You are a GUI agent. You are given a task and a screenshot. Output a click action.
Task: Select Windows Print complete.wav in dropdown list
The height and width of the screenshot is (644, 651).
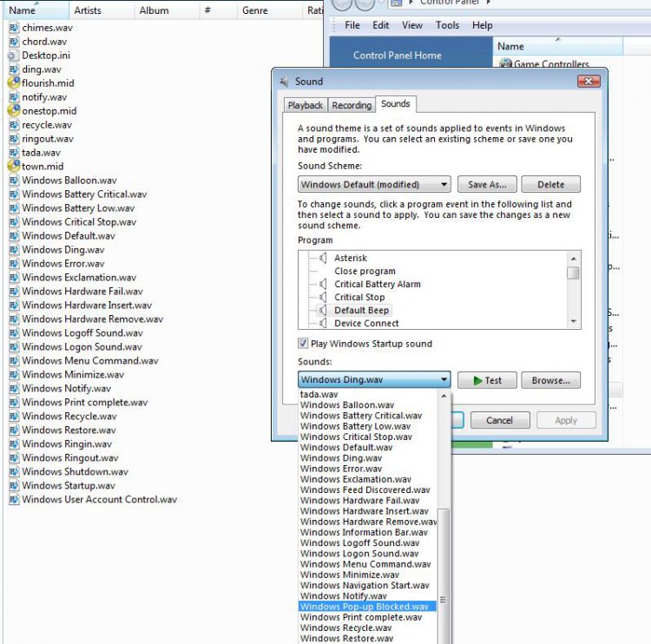367,617
